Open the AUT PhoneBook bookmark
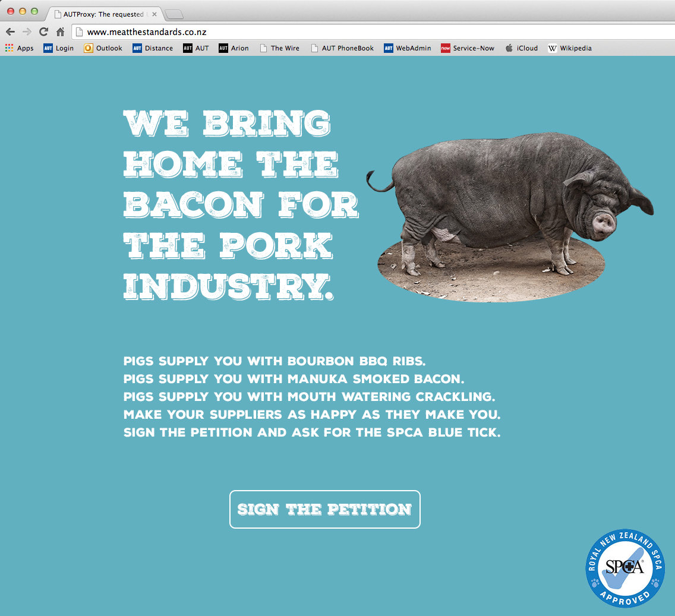Screen dimensions: 675x616 pyautogui.click(x=342, y=48)
